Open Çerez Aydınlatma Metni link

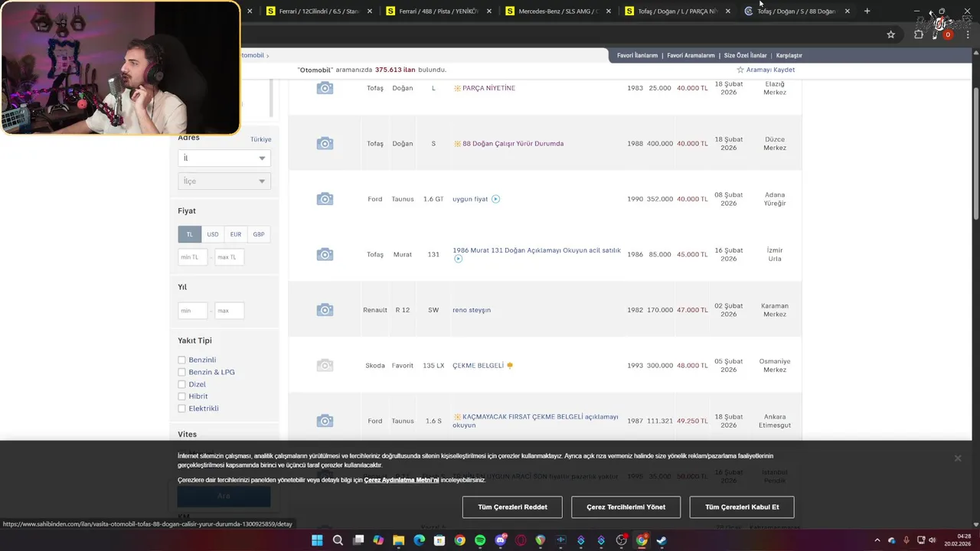point(401,480)
